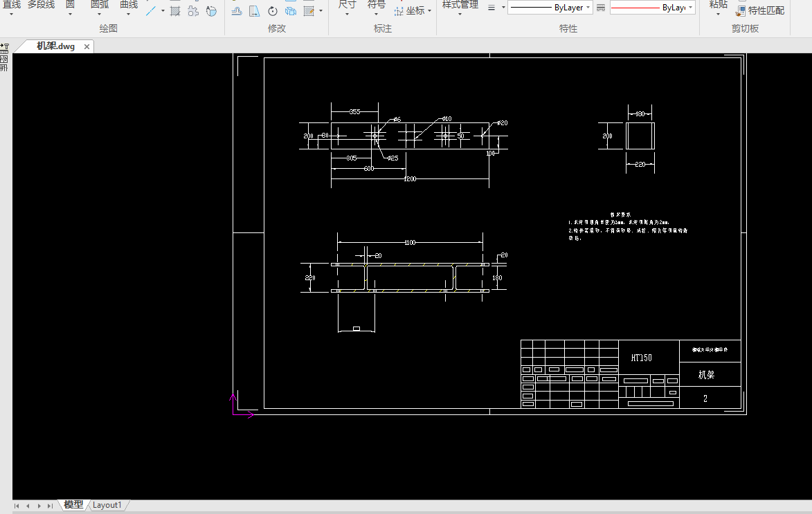The width and height of the screenshot is (812, 514).
Task: Click the 1100 dimension text in drawing
Action: coord(410,242)
